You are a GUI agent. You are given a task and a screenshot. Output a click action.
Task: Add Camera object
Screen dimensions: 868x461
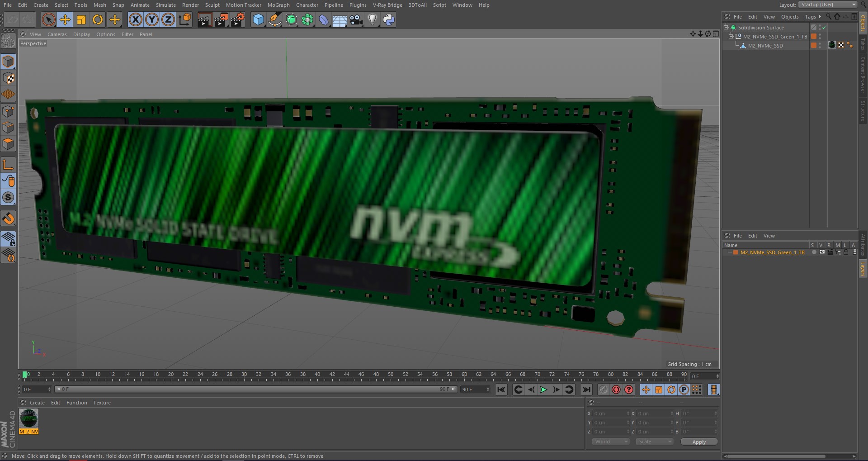pyautogui.click(x=356, y=19)
